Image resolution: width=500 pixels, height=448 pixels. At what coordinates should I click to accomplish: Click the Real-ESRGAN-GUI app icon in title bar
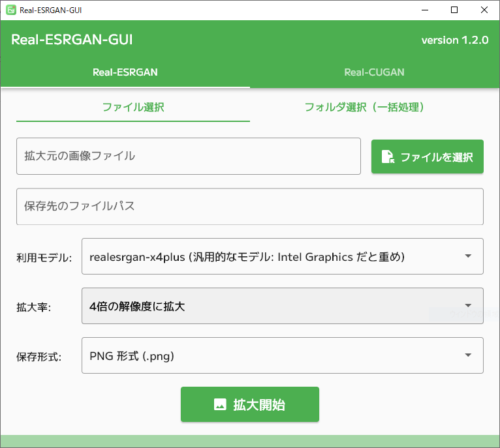tap(11, 10)
